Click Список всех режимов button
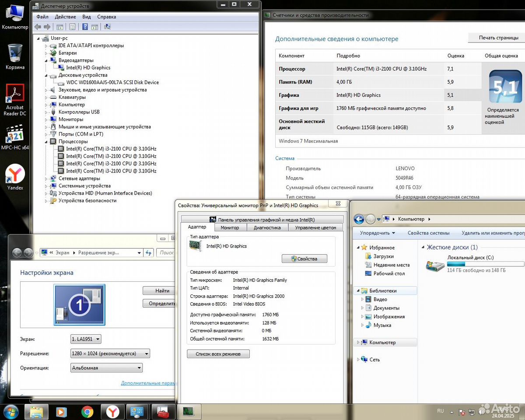The width and height of the screenshot is (525, 420). pyautogui.click(x=218, y=353)
